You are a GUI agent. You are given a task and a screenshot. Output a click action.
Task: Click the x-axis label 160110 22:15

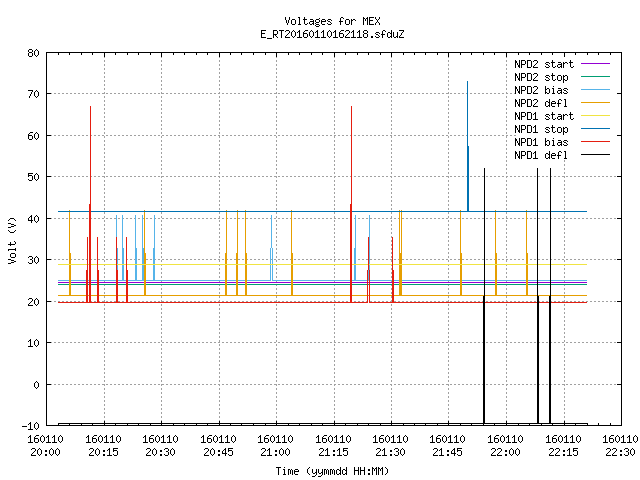(564, 446)
